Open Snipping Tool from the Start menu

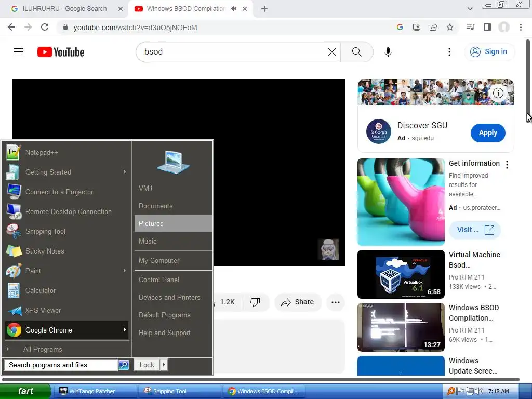coord(66,231)
